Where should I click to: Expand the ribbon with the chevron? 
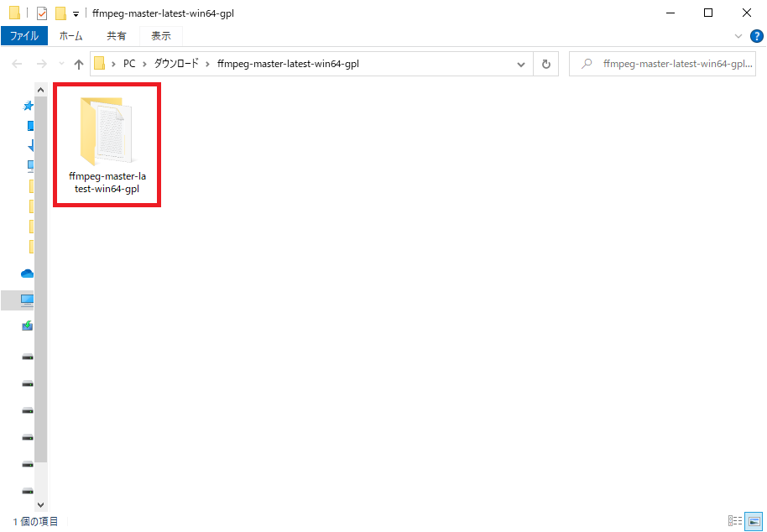coord(738,36)
